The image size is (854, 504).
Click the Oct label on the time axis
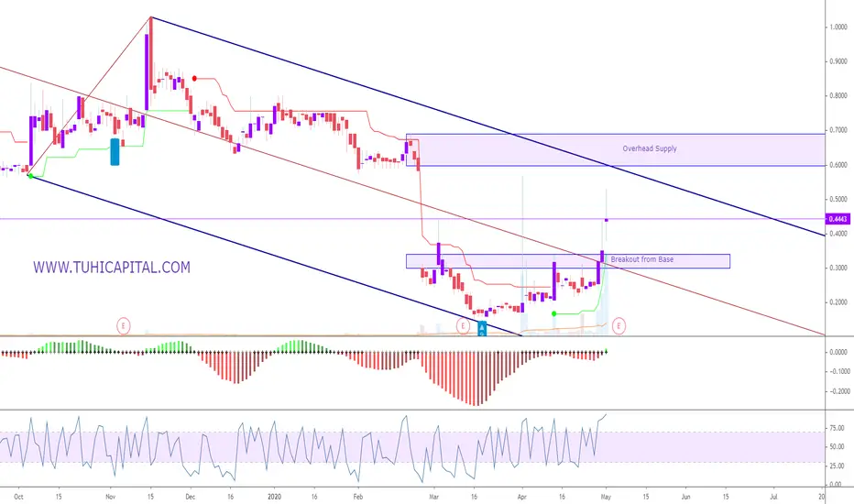click(18, 497)
